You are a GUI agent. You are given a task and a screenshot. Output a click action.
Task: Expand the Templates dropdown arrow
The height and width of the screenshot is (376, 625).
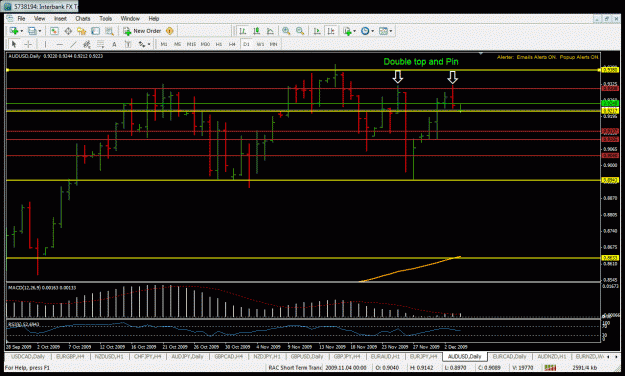pyautogui.click(x=391, y=31)
